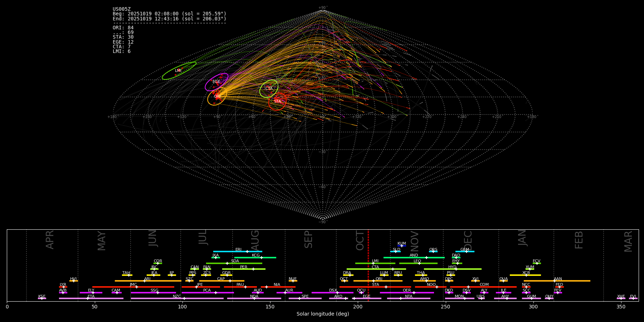Click the 'CTA: 7' count entry
644x322 pixels.
[x=122, y=47]
